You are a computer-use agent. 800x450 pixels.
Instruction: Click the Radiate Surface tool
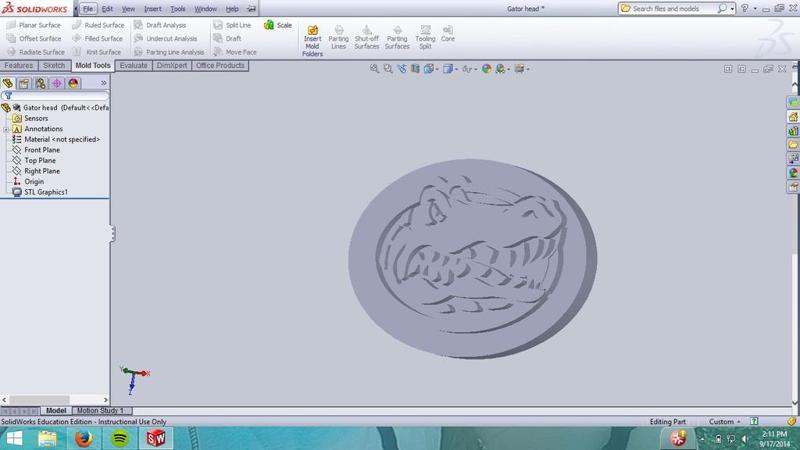tap(36, 52)
